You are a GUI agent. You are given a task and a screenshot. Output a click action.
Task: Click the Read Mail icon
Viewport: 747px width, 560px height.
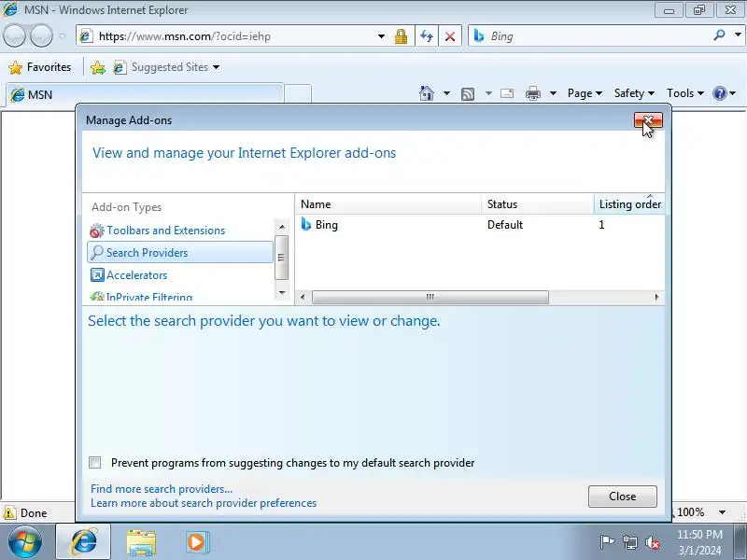click(x=507, y=93)
